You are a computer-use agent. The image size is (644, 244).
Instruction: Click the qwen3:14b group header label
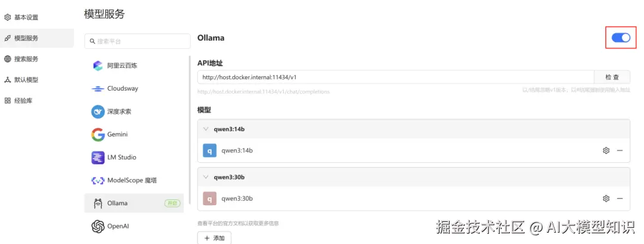230,129
